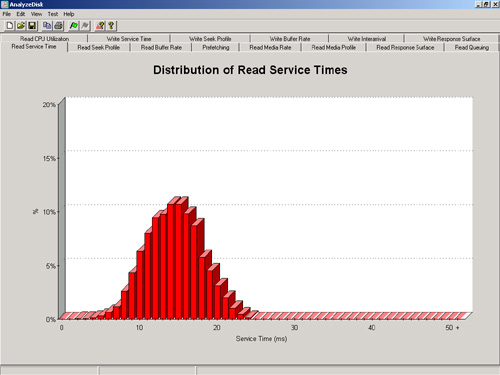Click the chart title "Distribution of Read Service Times"
Image resolution: width=500 pixels, height=375 pixels.
pyautogui.click(x=250, y=70)
